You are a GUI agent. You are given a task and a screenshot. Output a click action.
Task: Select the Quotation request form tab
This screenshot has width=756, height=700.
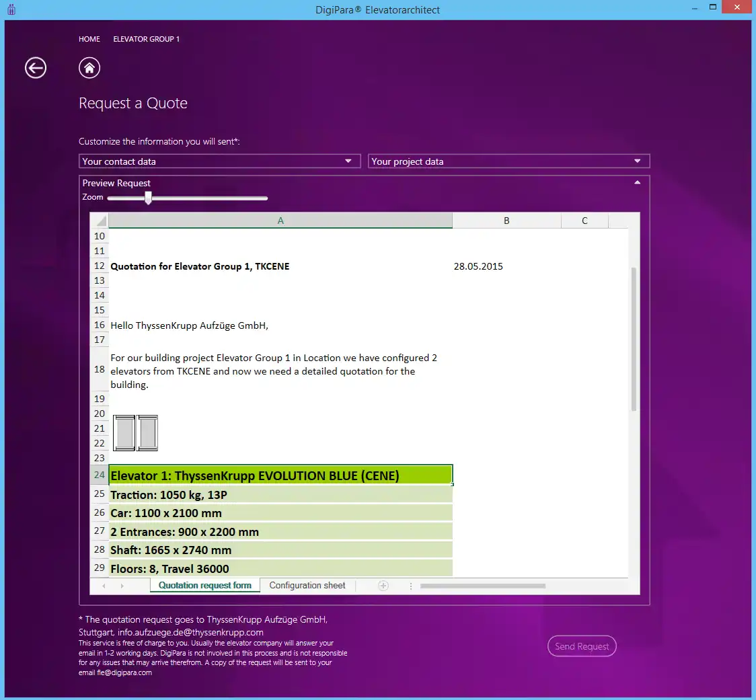(204, 586)
